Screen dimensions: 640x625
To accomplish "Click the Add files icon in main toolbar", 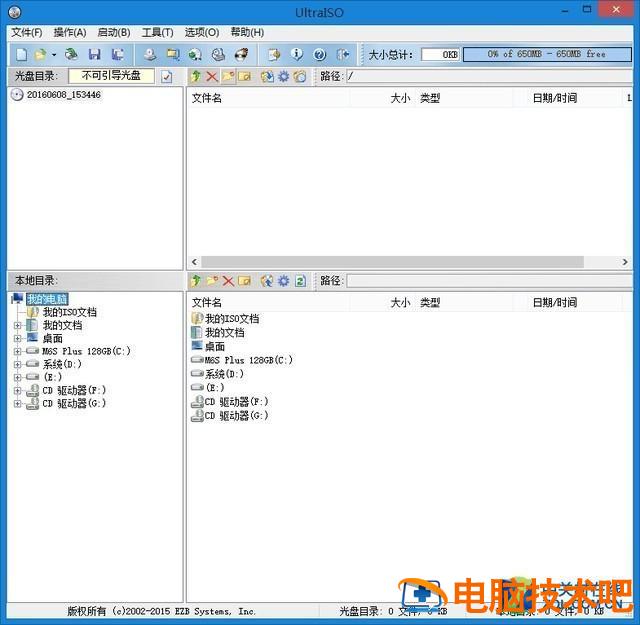I will [274, 54].
